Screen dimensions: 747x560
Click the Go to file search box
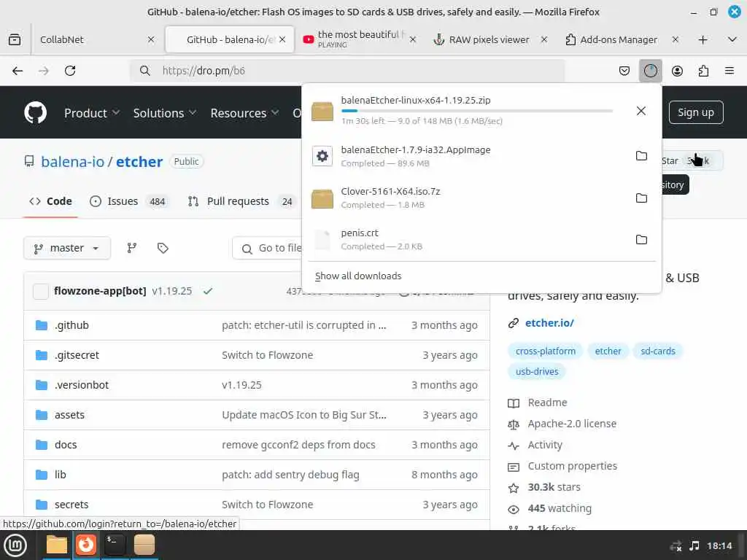[x=268, y=248]
